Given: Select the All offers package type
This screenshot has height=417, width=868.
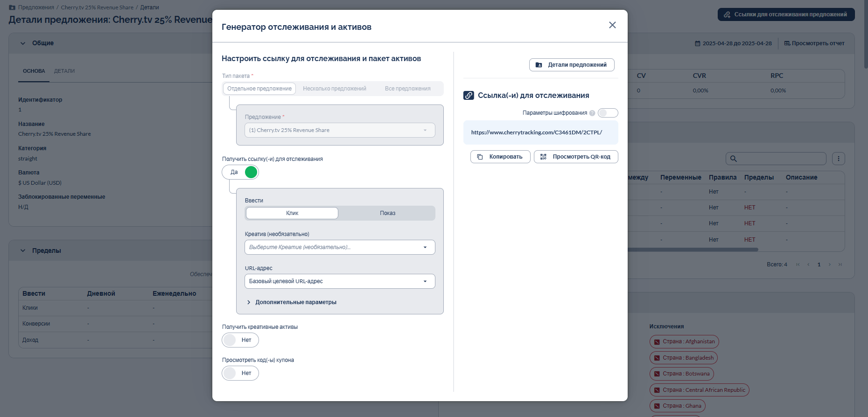Looking at the screenshot, I should coord(408,89).
